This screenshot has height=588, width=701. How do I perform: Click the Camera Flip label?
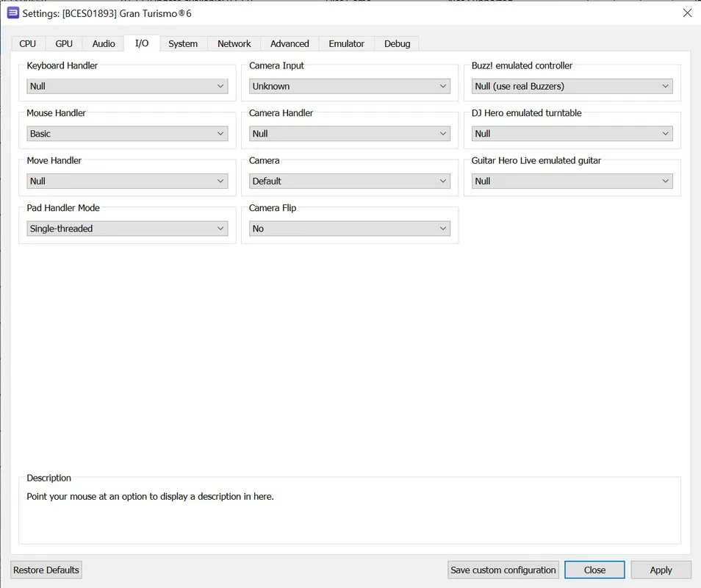[x=273, y=208]
